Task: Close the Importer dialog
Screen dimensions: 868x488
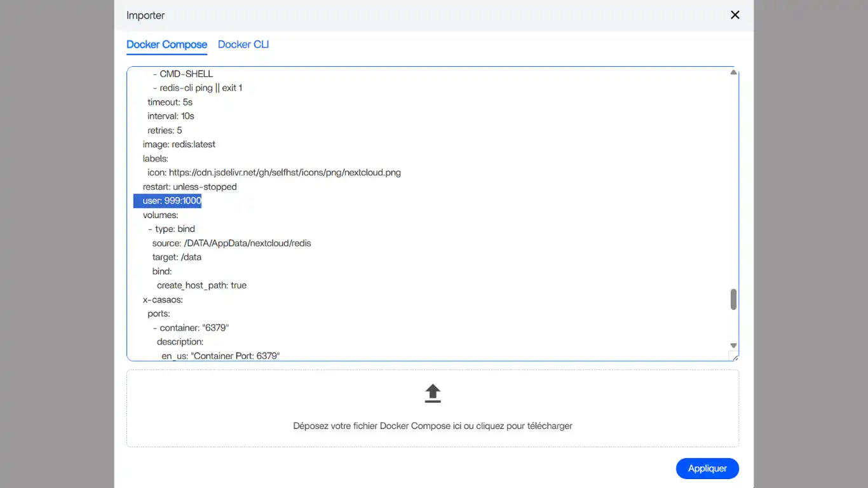Action: click(x=735, y=15)
